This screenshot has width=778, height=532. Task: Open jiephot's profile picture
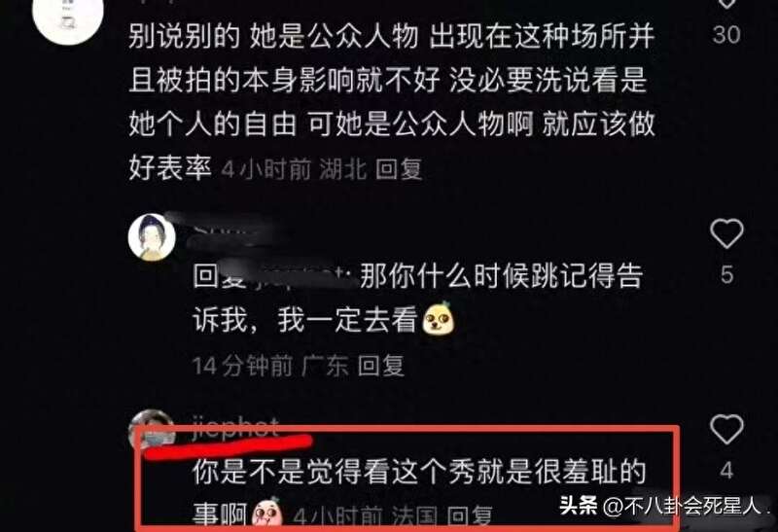152,431
